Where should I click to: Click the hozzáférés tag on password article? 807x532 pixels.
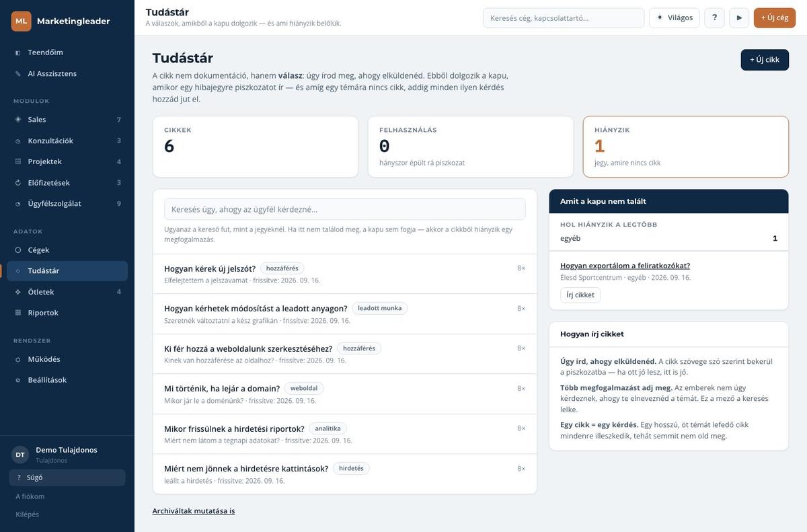(x=282, y=268)
